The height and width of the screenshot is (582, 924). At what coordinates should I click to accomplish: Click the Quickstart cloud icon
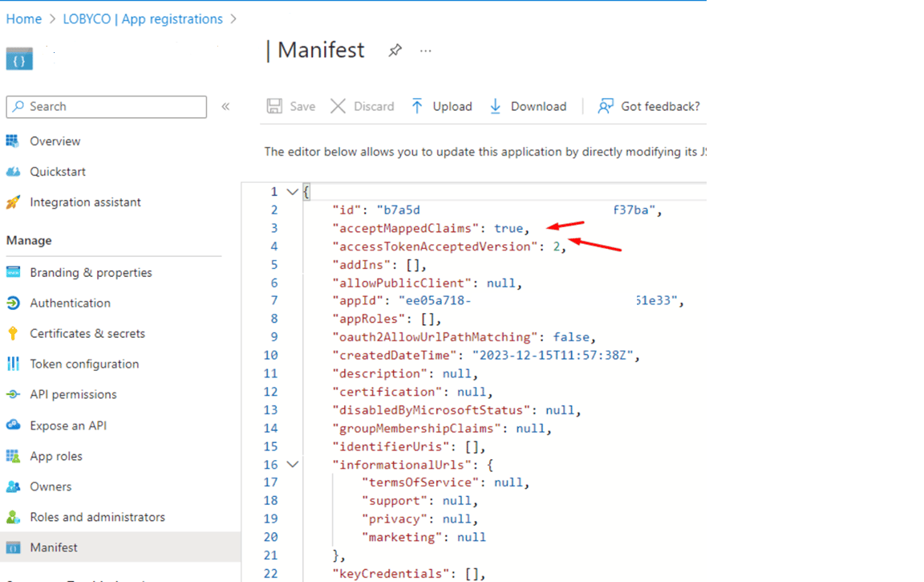pos(12,172)
